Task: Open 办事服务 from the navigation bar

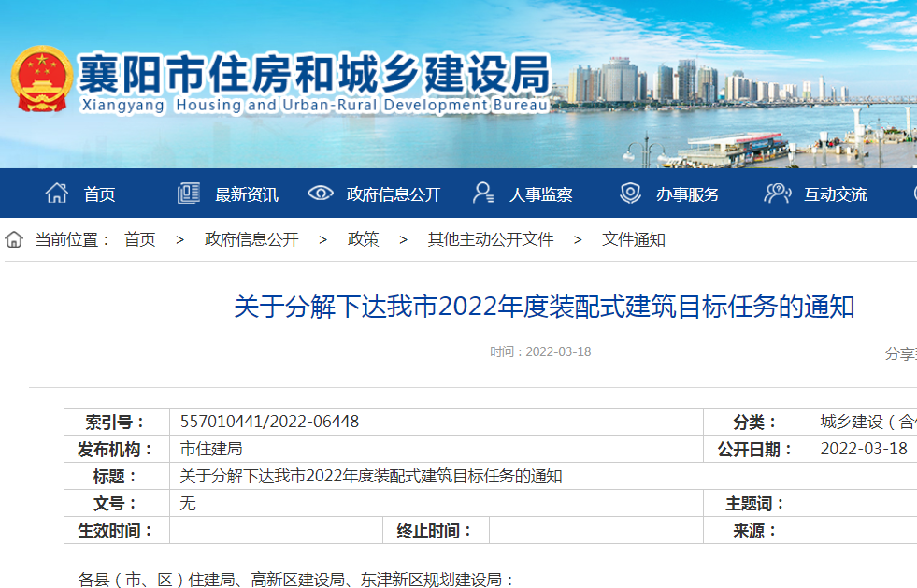Action: click(688, 194)
